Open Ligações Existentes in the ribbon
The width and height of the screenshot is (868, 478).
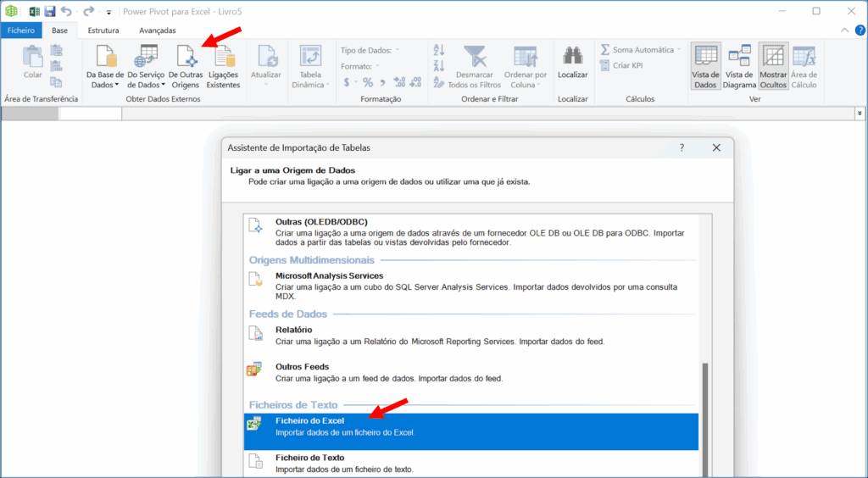click(x=223, y=58)
